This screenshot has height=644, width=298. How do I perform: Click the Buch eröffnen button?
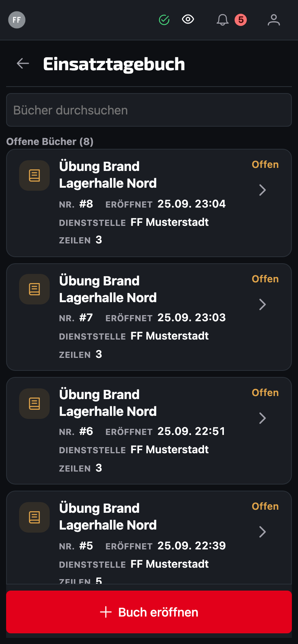coord(149,612)
